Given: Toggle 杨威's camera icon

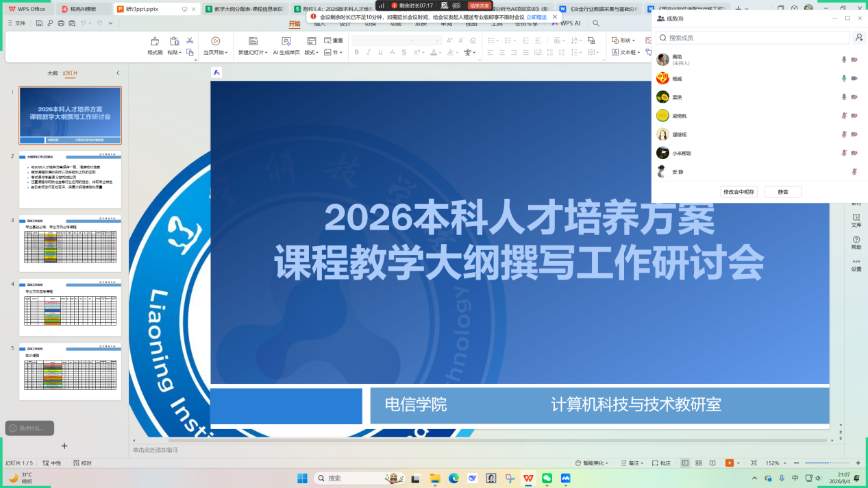Looking at the screenshot, I should coord(854,78).
